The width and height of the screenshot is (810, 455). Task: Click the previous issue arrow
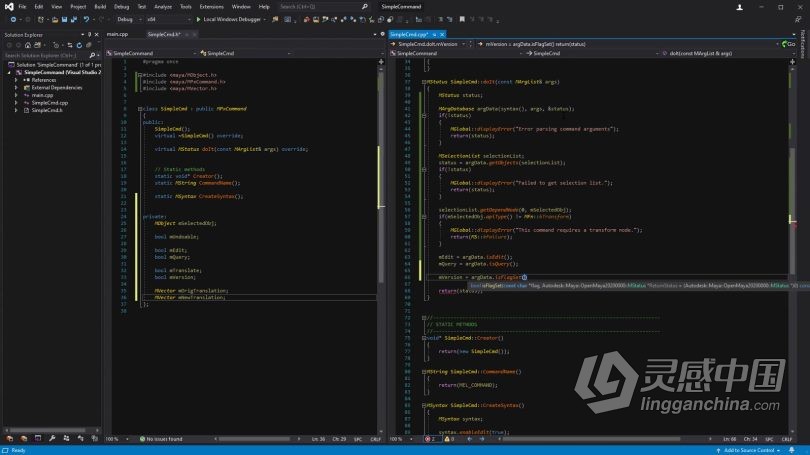tap(469, 439)
